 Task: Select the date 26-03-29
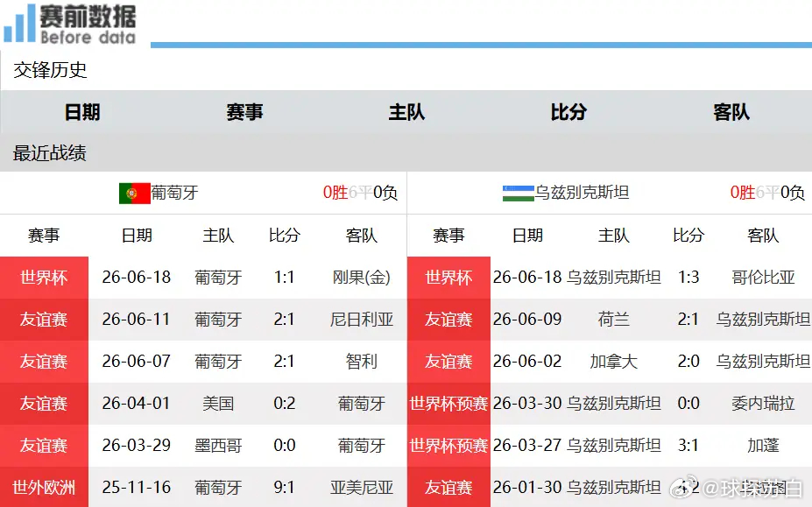[x=136, y=446]
